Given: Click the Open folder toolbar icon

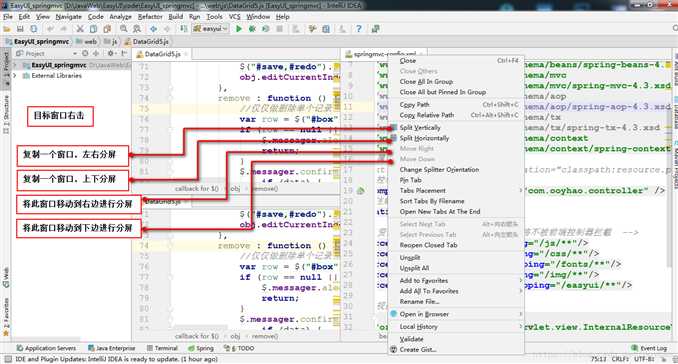Looking at the screenshot, I should [6, 29].
